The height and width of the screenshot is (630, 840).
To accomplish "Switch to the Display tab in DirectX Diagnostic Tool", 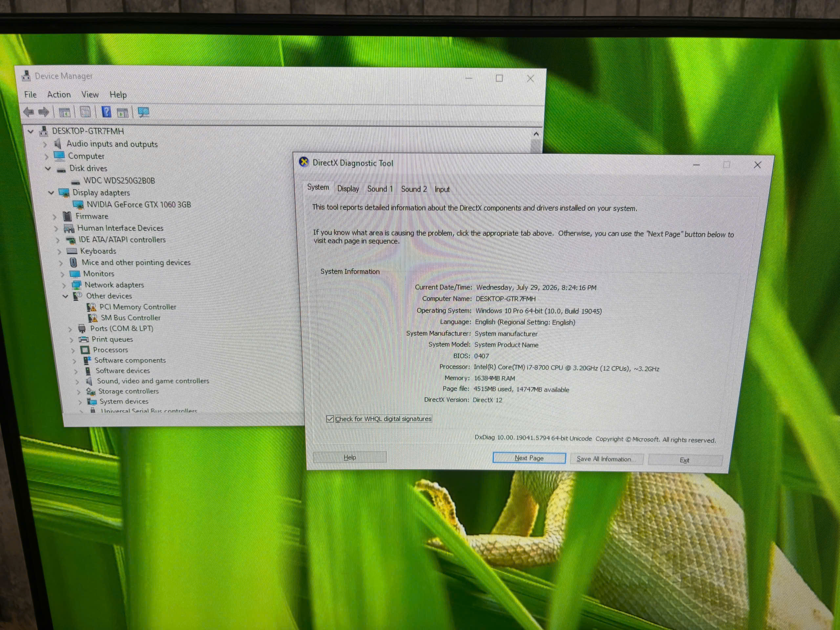I will [x=348, y=189].
